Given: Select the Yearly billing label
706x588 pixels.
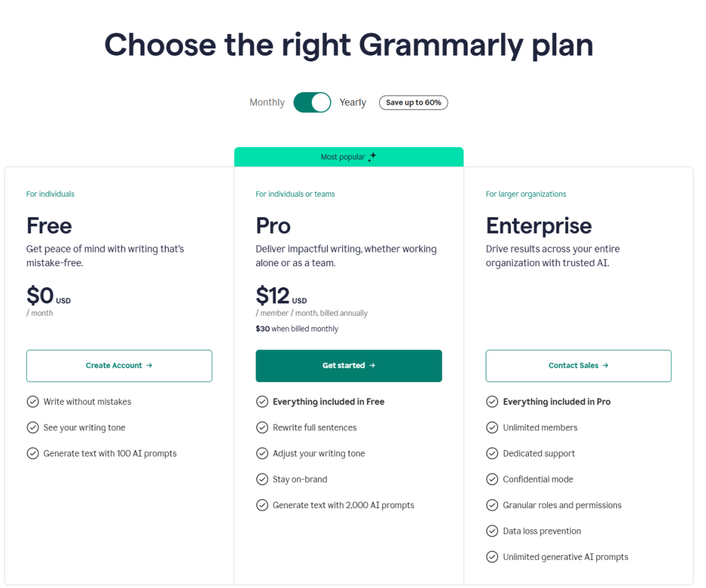Looking at the screenshot, I should coord(352,103).
